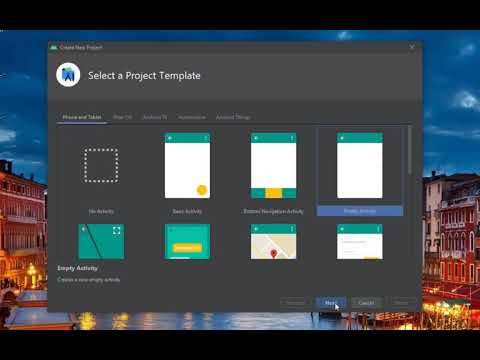Click the Android icon in dialog title bar
Viewport: 480px width, 360px height.
tap(53, 47)
